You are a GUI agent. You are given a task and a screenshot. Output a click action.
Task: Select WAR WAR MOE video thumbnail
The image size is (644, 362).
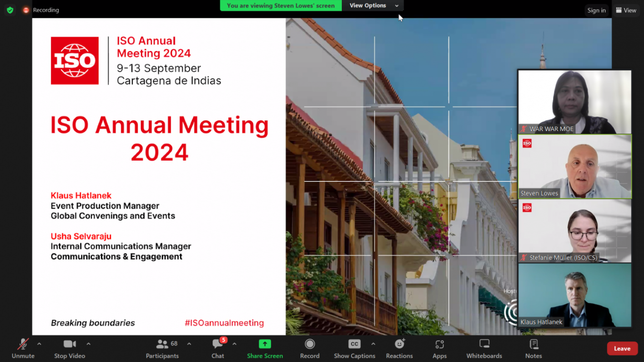[575, 102]
